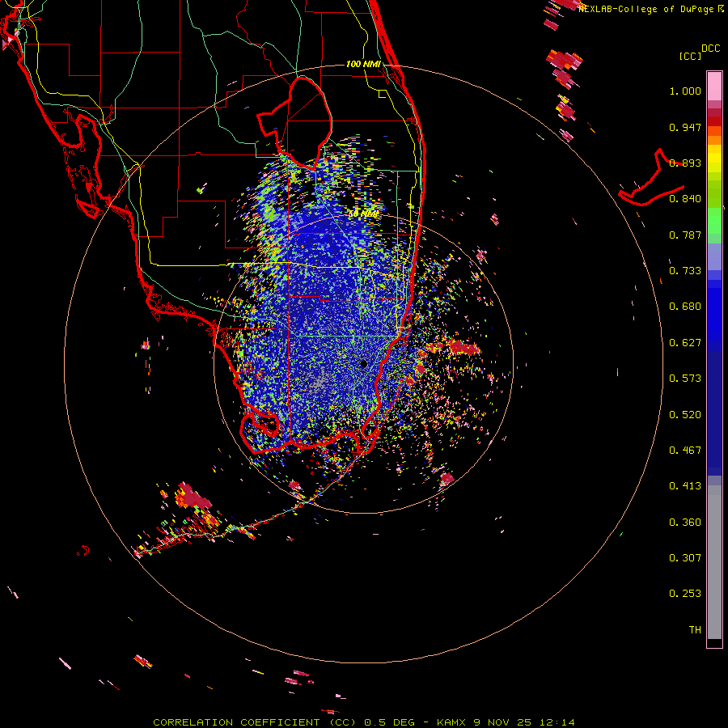Select the 0.627 scale value
This screenshot has width=728, height=728.
(685, 343)
